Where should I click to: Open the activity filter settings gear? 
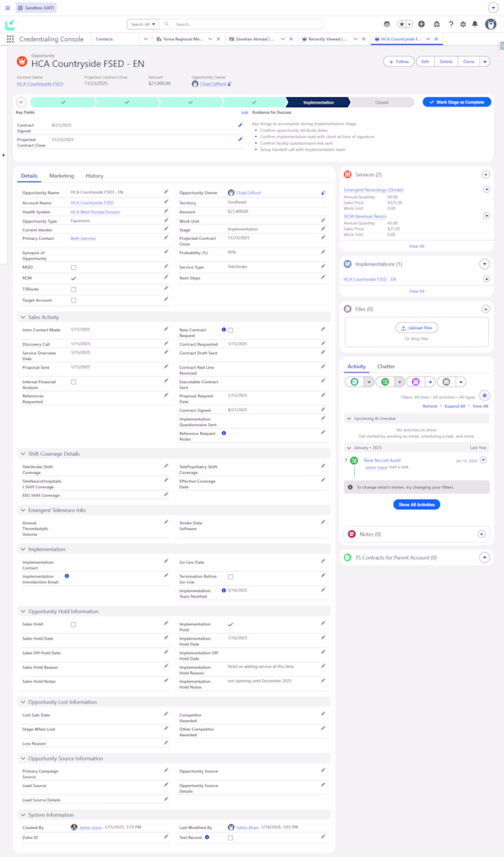484,395
